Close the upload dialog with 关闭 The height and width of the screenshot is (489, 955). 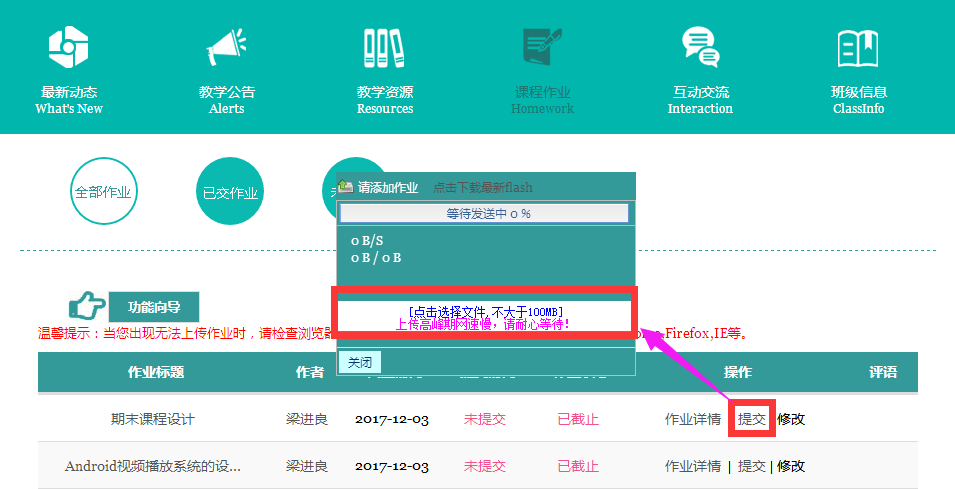(360, 363)
